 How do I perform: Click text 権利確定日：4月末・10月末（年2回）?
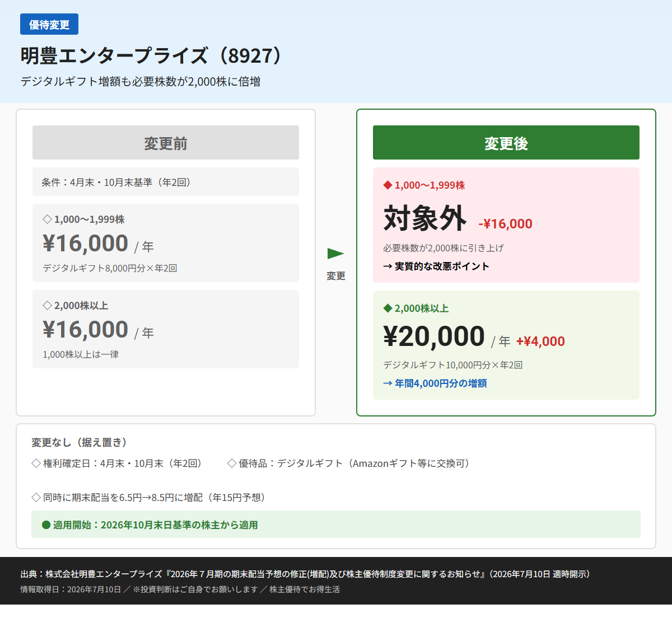(123, 464)
